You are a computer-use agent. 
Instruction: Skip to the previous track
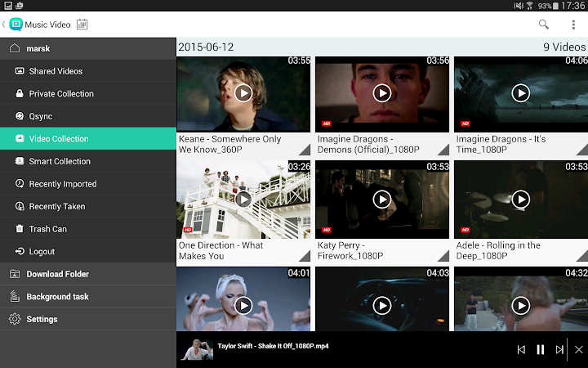(x=521, y=350)
